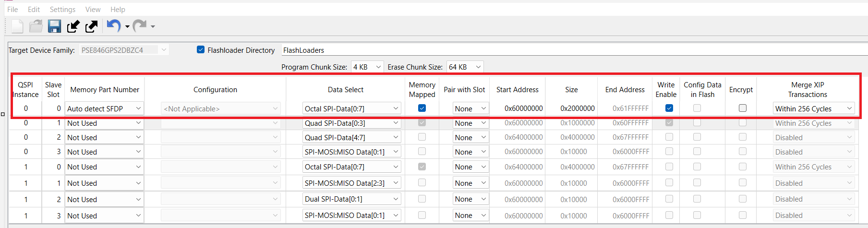868x228 pixels.
Task: Click the Import icon in the toolbar
Action: (73, 26)
